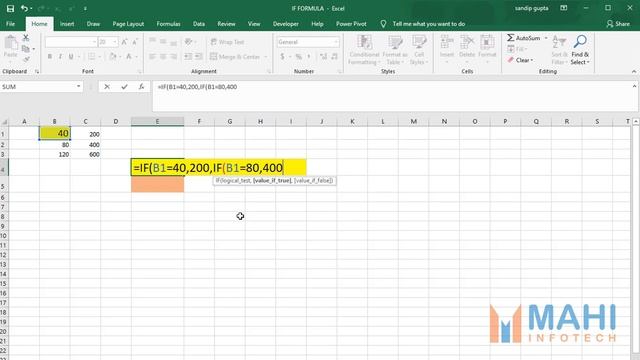
Task: Toggle Underline formatting
Action: (71, 56)
